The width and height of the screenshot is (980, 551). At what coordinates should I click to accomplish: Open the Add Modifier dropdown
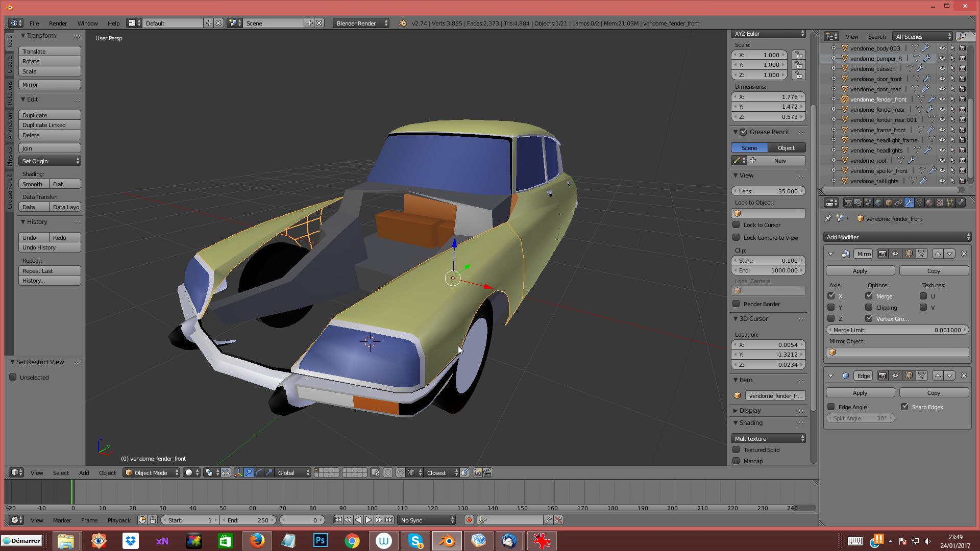pyautogui.click(x=897, y=237)
